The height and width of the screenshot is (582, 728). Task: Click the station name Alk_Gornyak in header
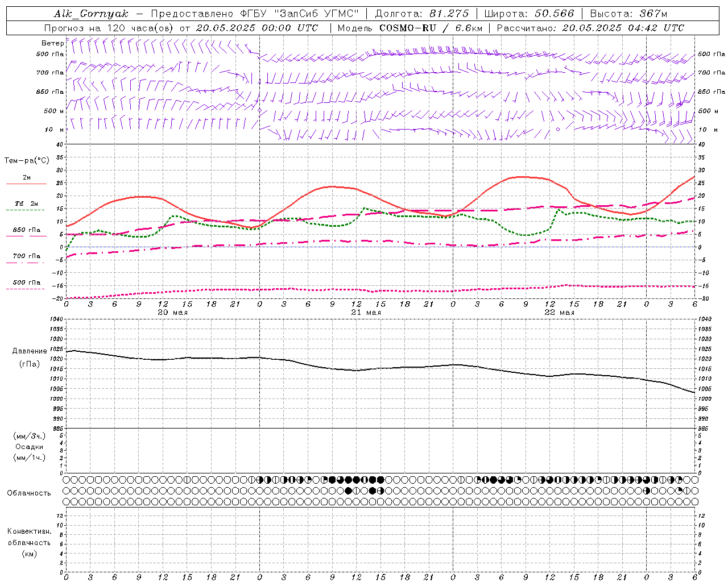92,14
